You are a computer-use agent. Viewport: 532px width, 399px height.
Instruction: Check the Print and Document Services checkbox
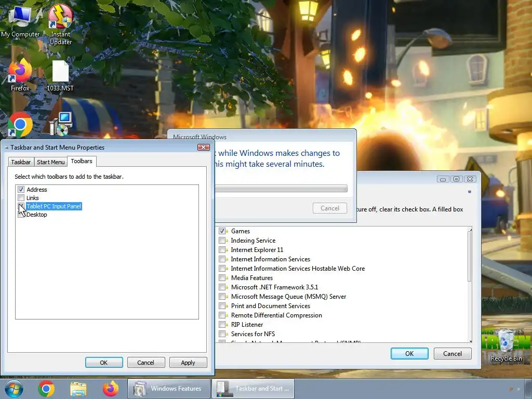(222, 306)
